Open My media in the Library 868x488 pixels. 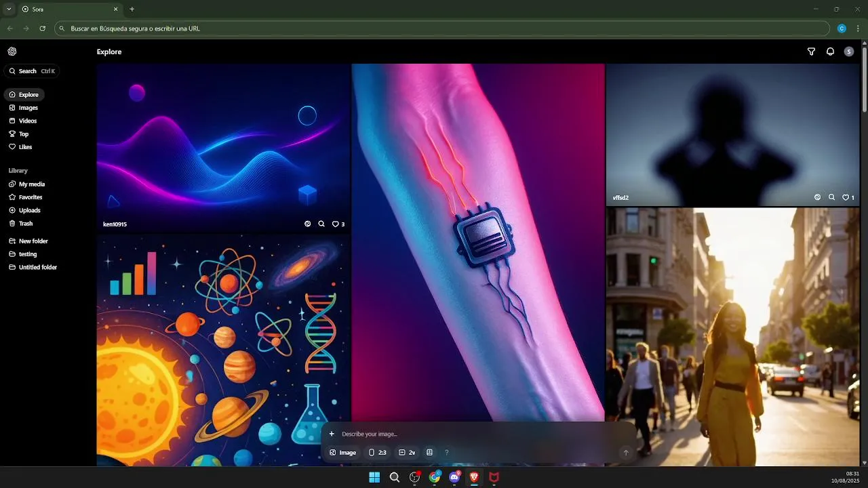pyautogui.click(x=27, y=184)
